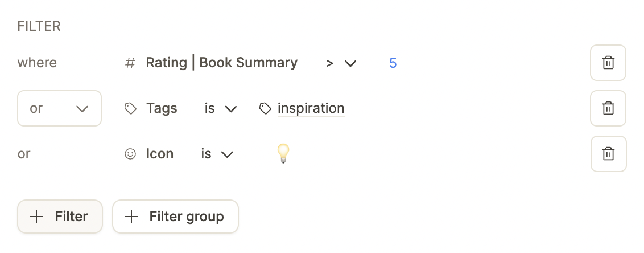Select the Rating | Book Summary property

(x=221, y=63)
